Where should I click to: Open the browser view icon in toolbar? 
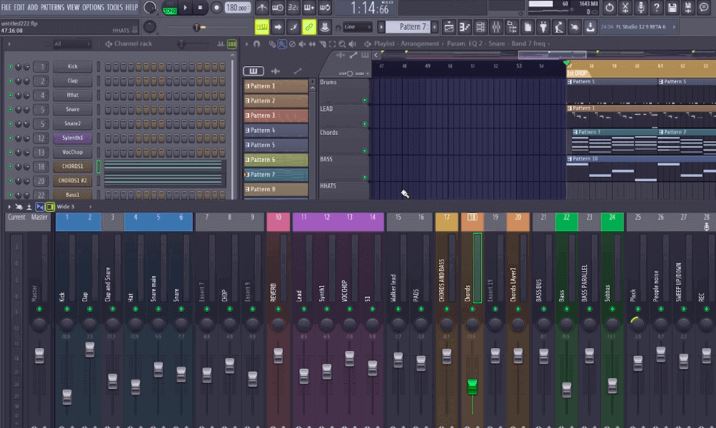coord(511,27)
